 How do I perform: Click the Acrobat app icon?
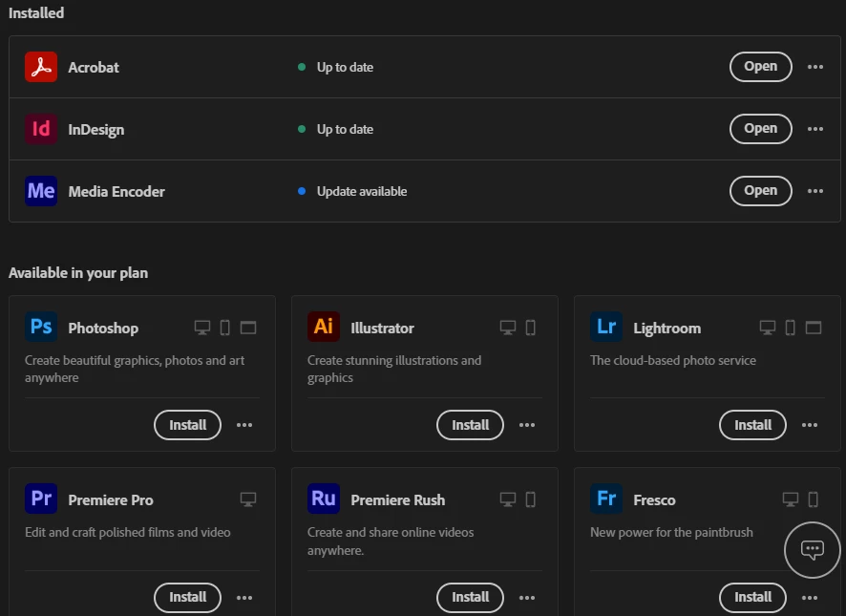coord(41,67)
